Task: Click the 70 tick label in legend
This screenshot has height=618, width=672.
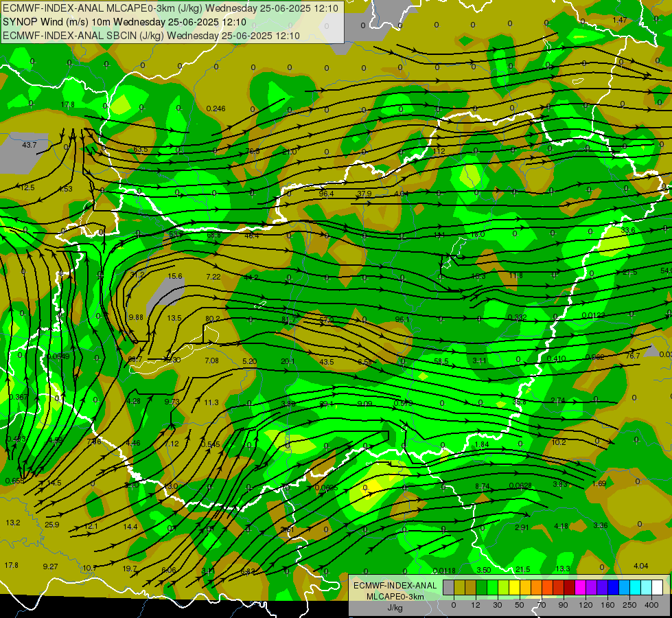Action: pyautogui.click(x=542, y=605)
